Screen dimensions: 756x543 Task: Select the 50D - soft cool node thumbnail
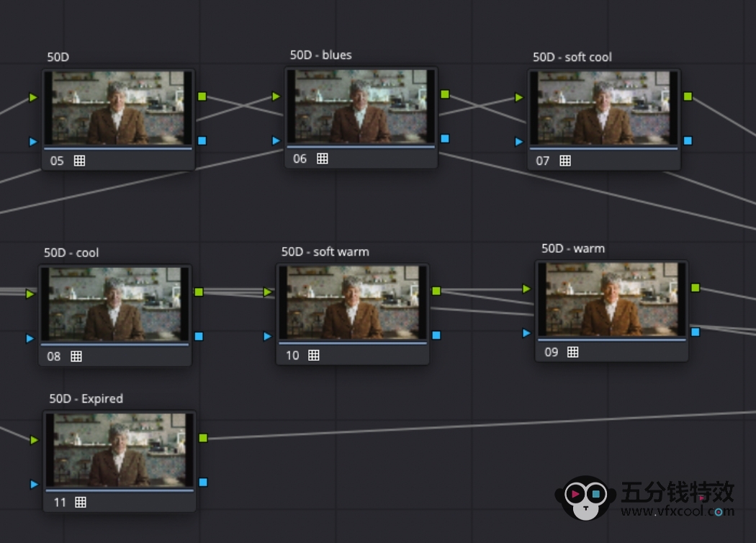604,108
